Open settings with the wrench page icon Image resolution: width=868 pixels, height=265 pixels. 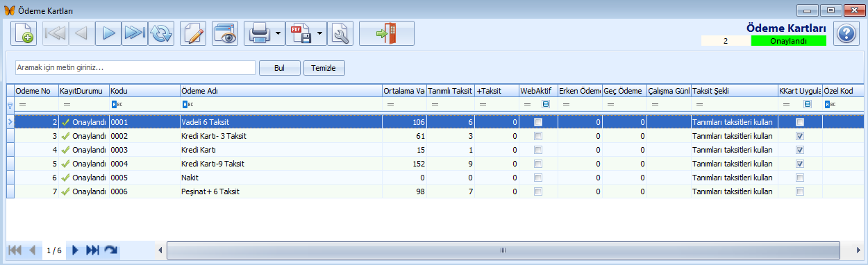coord(340,33)
